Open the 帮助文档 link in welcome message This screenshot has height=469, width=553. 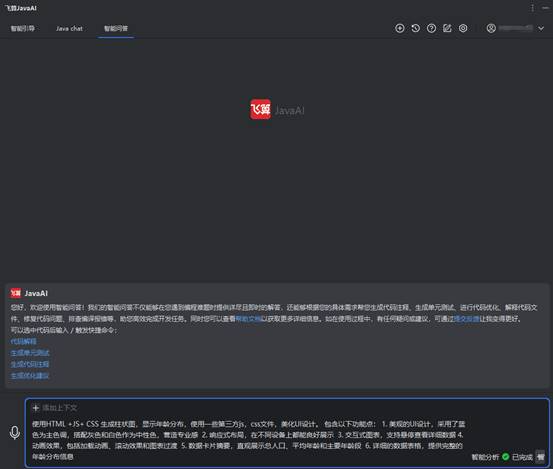tap(248, 319)
